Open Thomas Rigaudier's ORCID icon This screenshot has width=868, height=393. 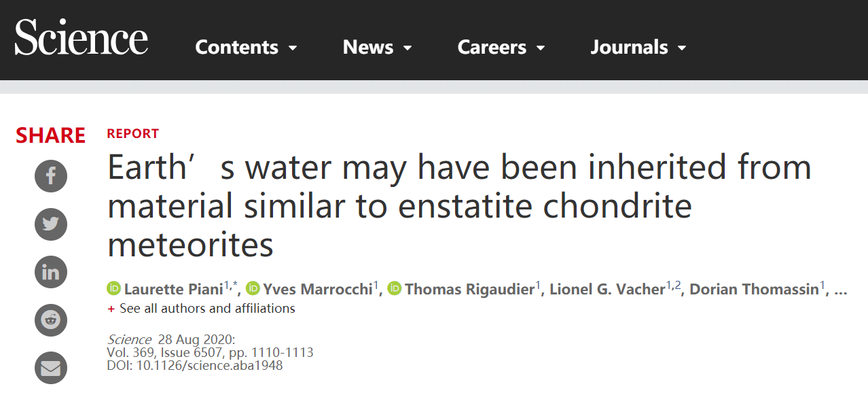[394, 289]
